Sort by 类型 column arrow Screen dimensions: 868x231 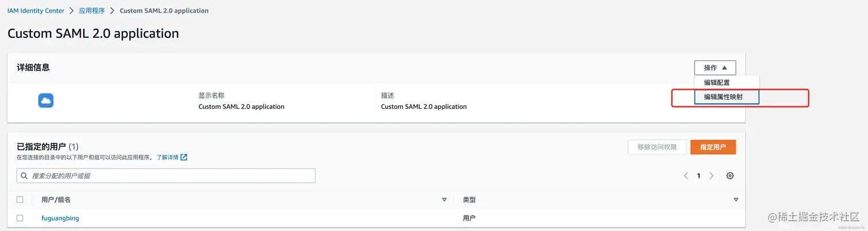pyautogui.click(x=736, y=200)
